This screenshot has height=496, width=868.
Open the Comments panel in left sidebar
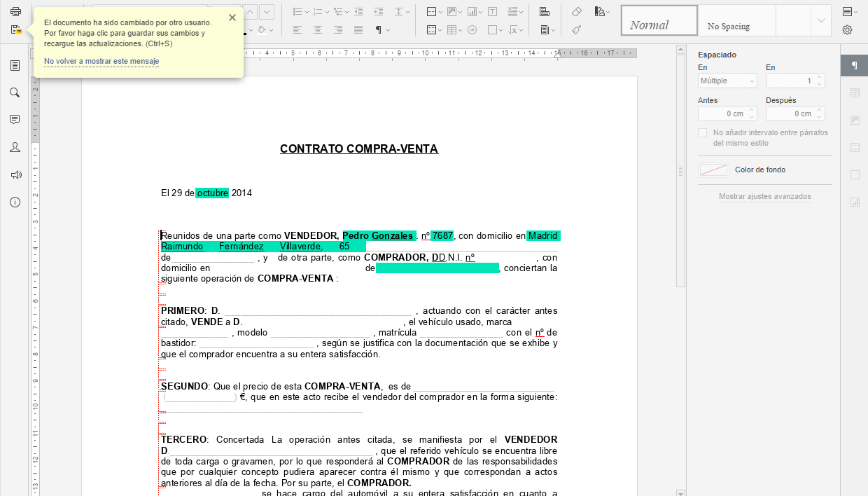tap(15, 120)
